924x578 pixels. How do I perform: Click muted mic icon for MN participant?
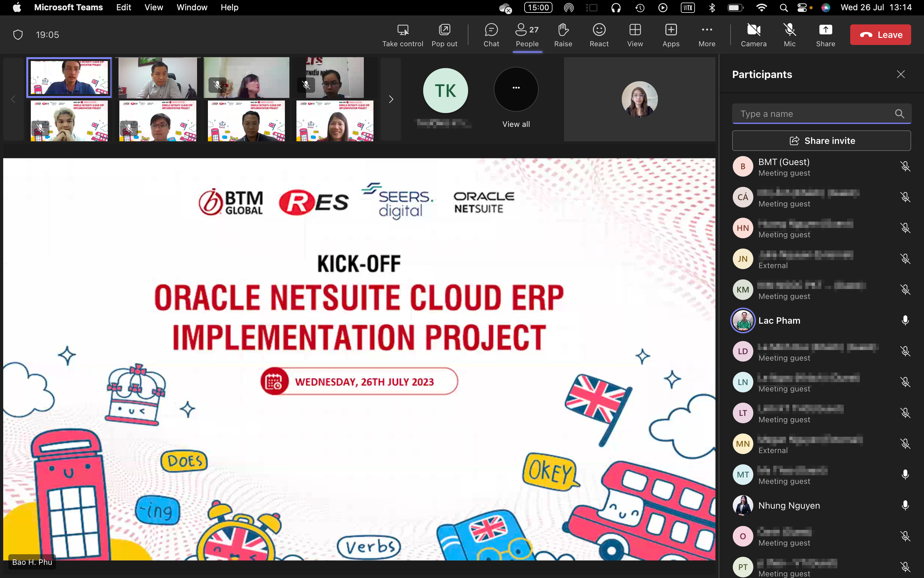click(x=905, y=444)
